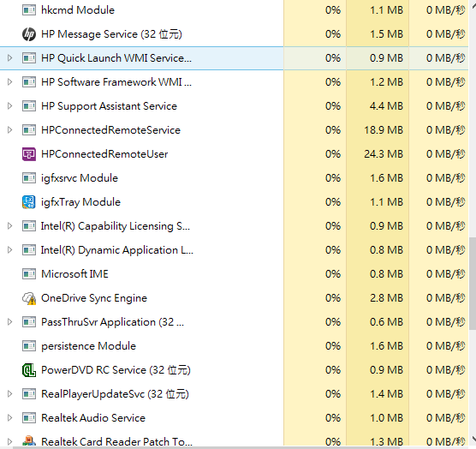Viewport: 476px width, 449px height.
Task: Select the HPConnectedRemoteUser purple icon
Action: (x=29, y=154)
